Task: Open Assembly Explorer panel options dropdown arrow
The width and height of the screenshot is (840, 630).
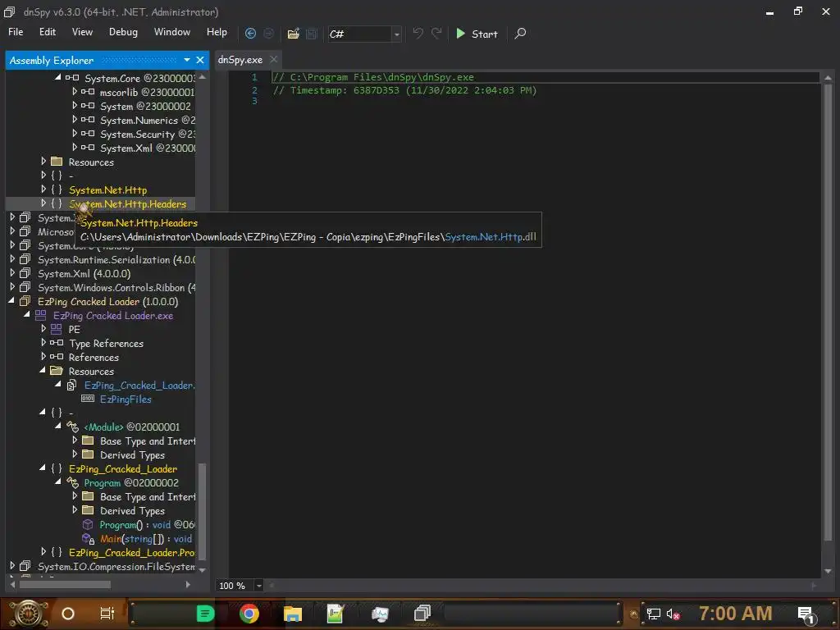Action: (x=186, y=60)
